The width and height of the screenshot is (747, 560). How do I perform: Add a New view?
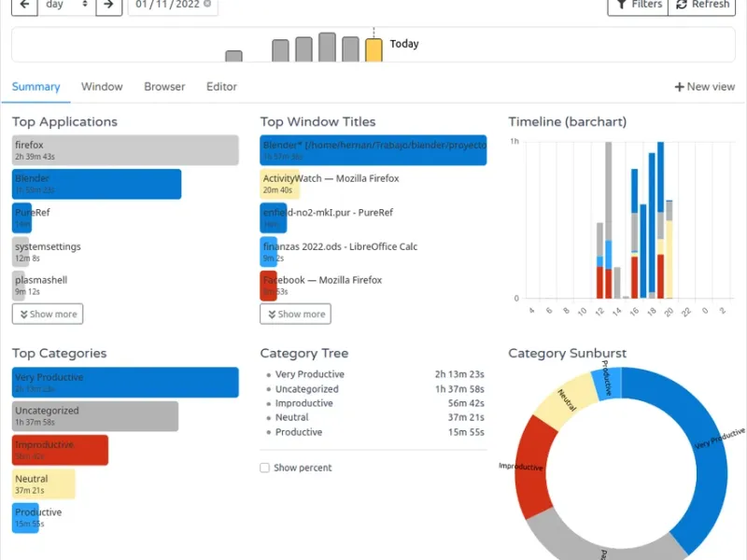[705, 87]
